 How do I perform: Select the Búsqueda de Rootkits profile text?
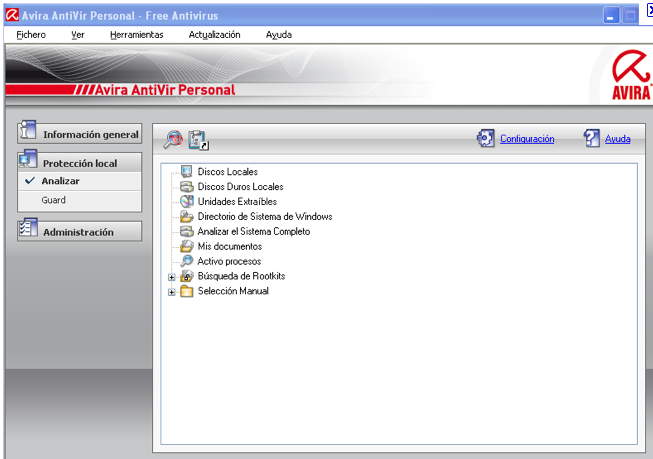[x=241, y=276]
